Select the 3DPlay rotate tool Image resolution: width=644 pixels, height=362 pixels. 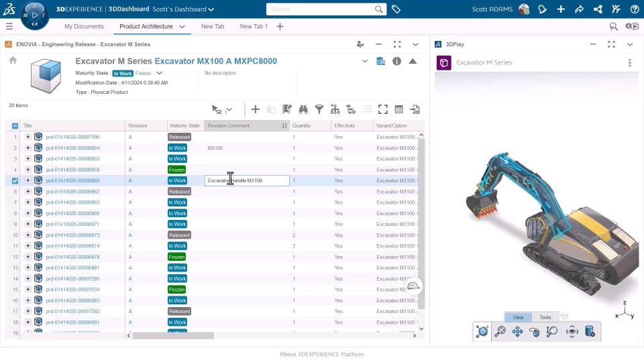pyautogui.click(x=535, y=331)
